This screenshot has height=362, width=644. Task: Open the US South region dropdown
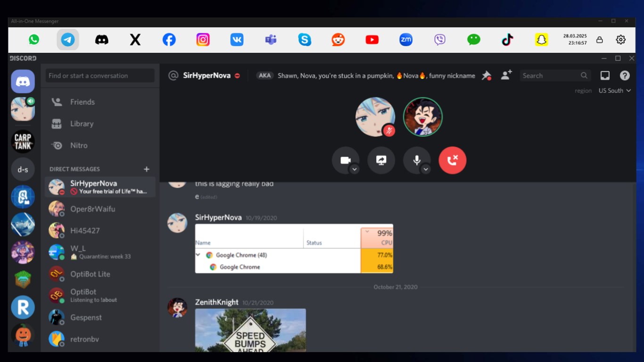point(614,90)
